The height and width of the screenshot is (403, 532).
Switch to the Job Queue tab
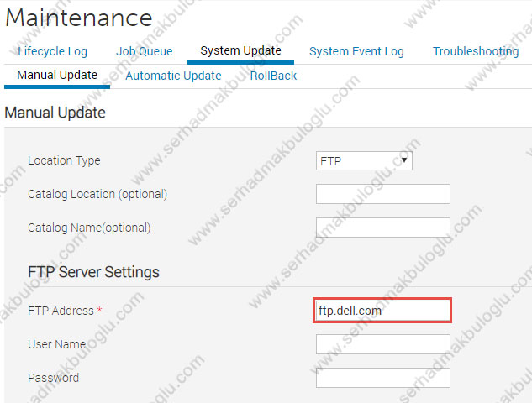tap(145, 51)
